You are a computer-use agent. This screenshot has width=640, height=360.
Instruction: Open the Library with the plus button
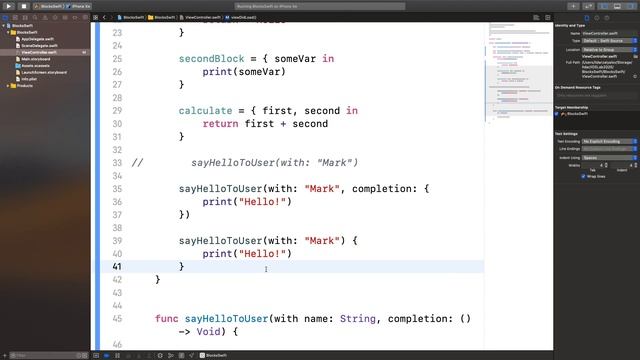(573, 6)
